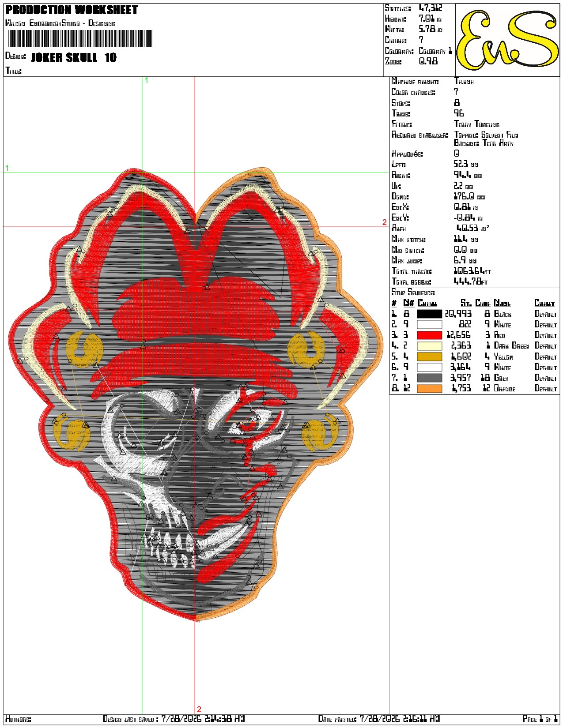Click the black color swatch in row 1
Screen dimensions: 563x728
point(429,314)
